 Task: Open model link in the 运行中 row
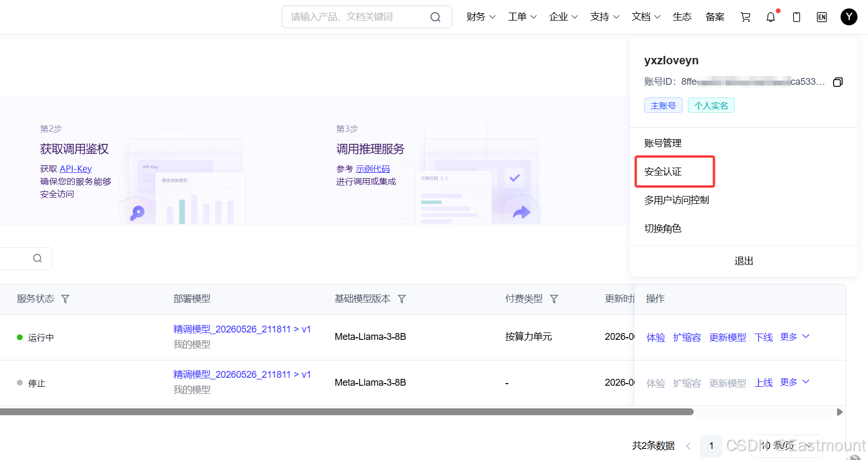point(242,329)
